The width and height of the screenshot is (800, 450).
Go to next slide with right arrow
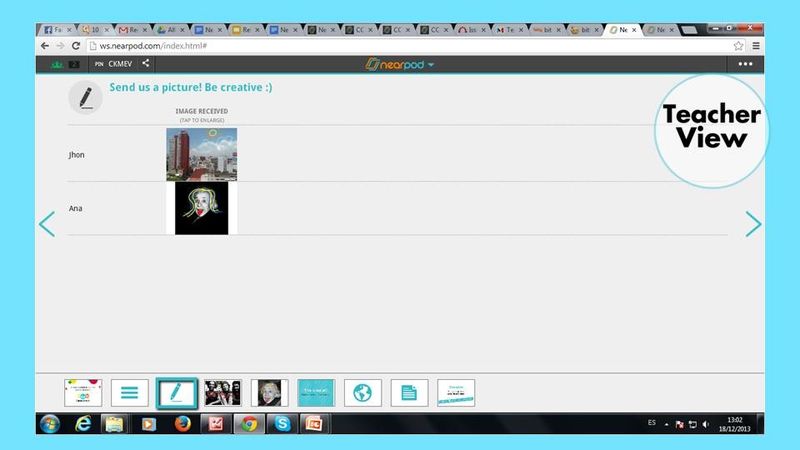753,224
